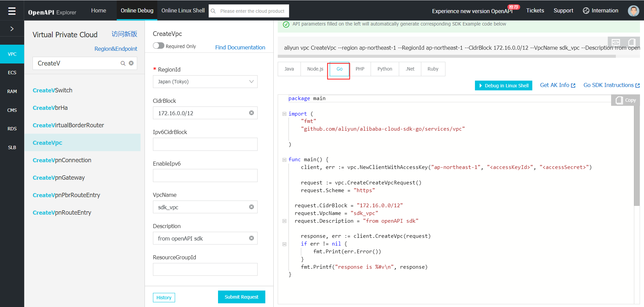Select ECS in the product sidebar

tap(12, 73)
